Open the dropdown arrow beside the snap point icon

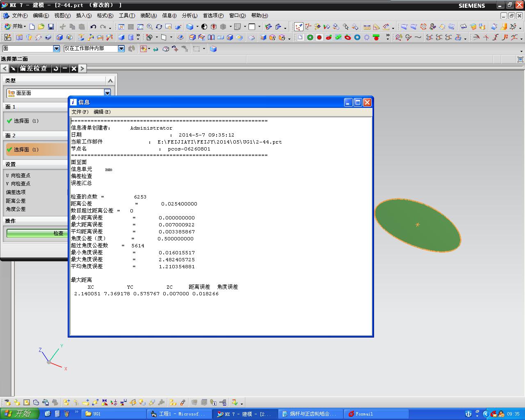coord(150,49)
